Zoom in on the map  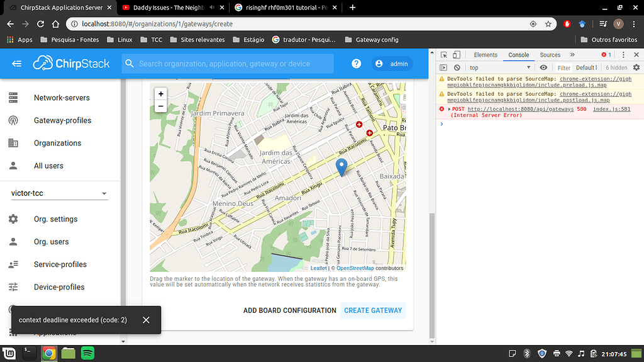[x=161, y=94]
